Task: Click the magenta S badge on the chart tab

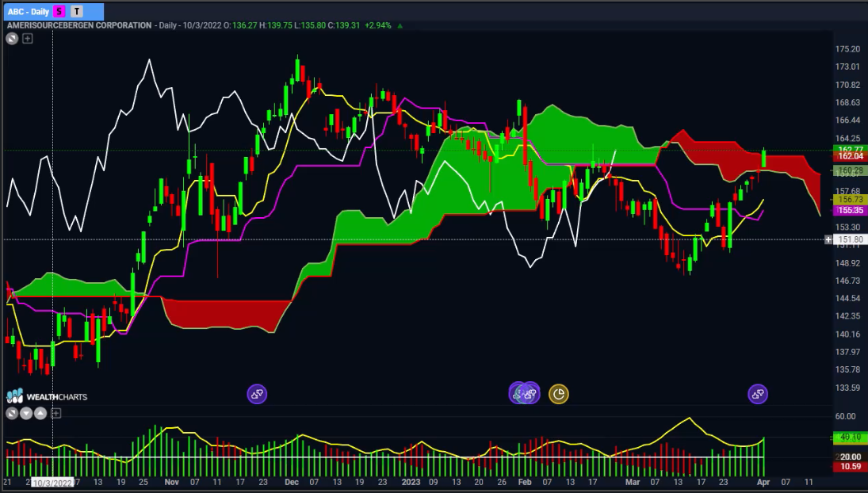Action: click(59, 11)
